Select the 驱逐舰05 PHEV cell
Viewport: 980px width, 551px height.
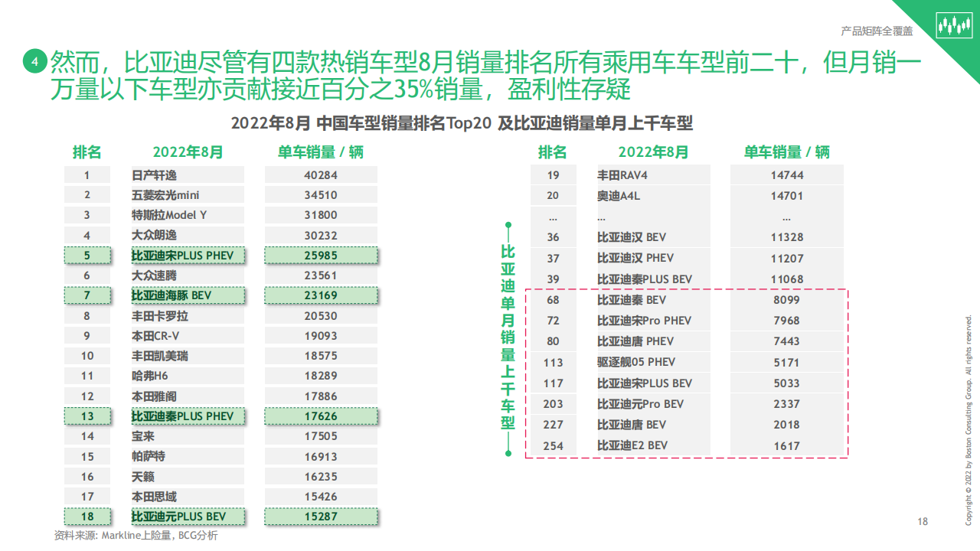pyautogui.click(x=654, y=362)
